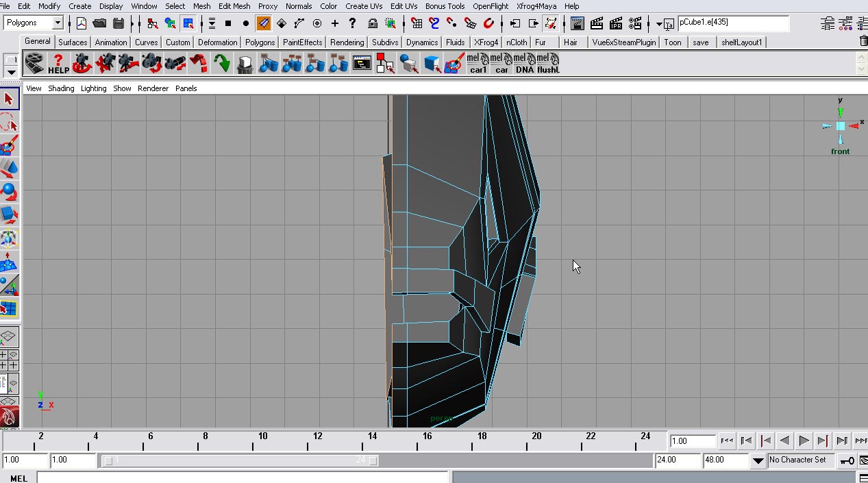
Task: Select the arrow Select tool in toolbox
Action: [x=9, y=99]
